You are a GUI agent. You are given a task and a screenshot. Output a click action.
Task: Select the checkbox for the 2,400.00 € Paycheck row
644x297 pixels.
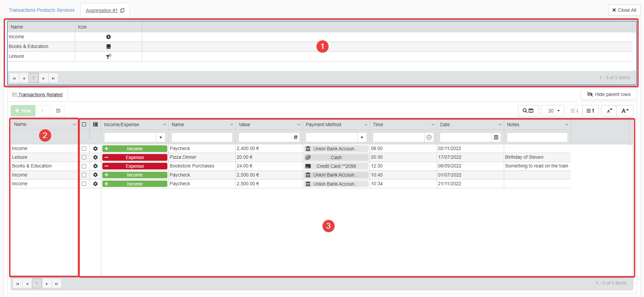pyautogui.click(x=84, y=149)
